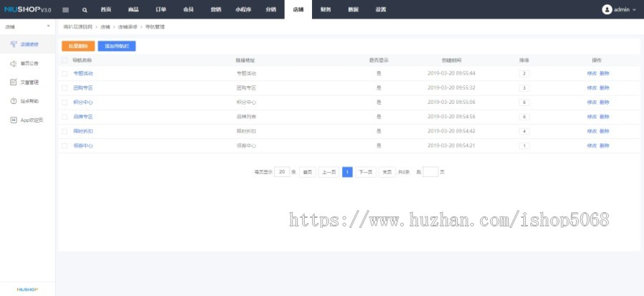
Task: Open the search magnifier icon
Action: coord(84,10)
